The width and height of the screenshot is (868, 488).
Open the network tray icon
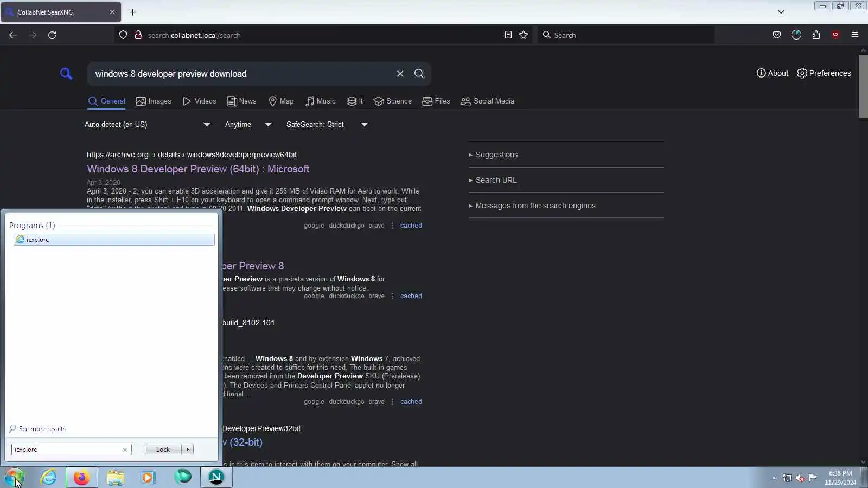(x=787, y=478)
